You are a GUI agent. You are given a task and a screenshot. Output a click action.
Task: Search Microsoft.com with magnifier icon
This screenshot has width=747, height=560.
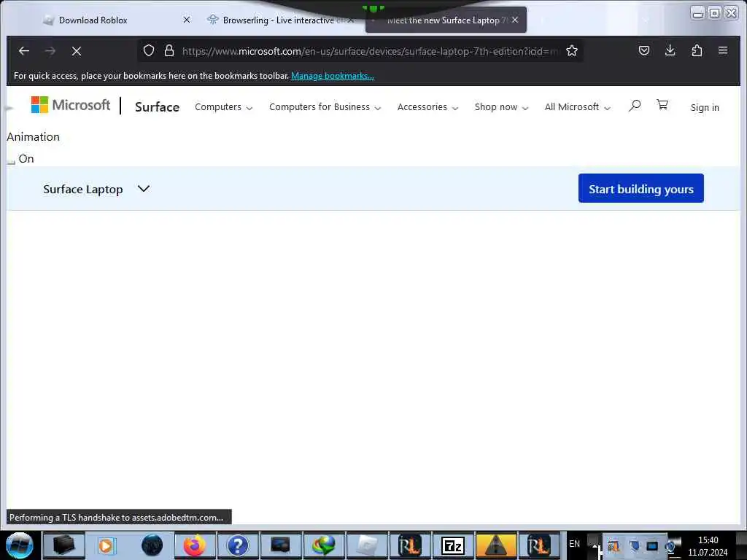point(635,105)
